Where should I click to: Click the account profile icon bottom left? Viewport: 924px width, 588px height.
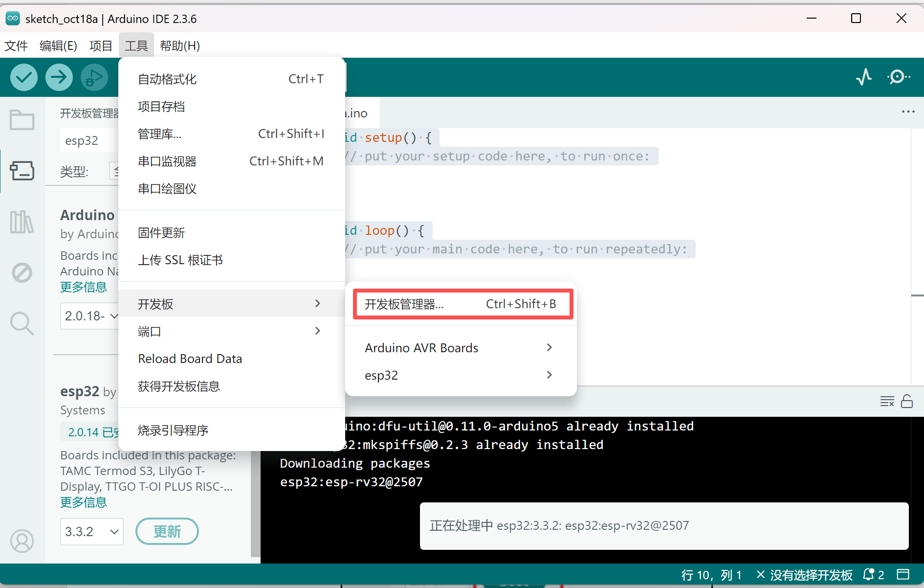22,541
